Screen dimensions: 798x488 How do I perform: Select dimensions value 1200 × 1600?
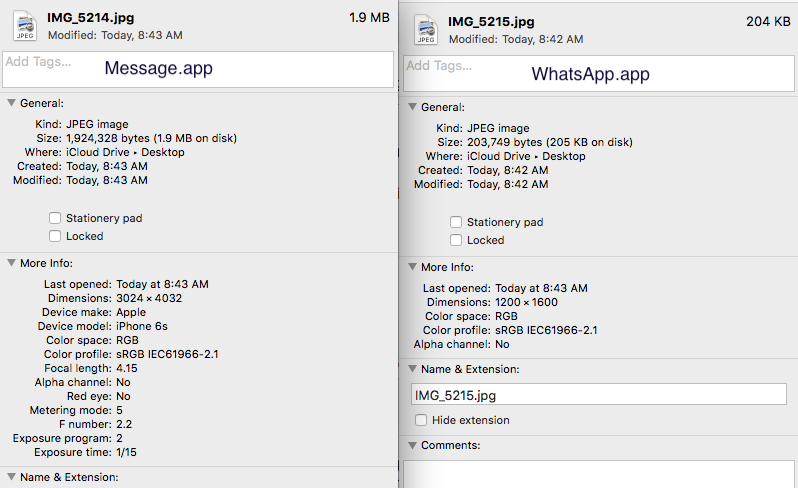click(x=526, y=302)
